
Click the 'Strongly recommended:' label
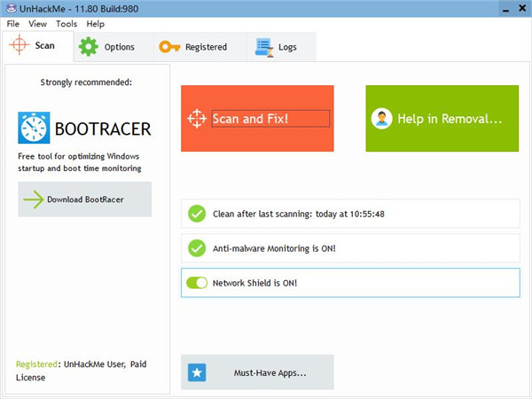(86, 82)
